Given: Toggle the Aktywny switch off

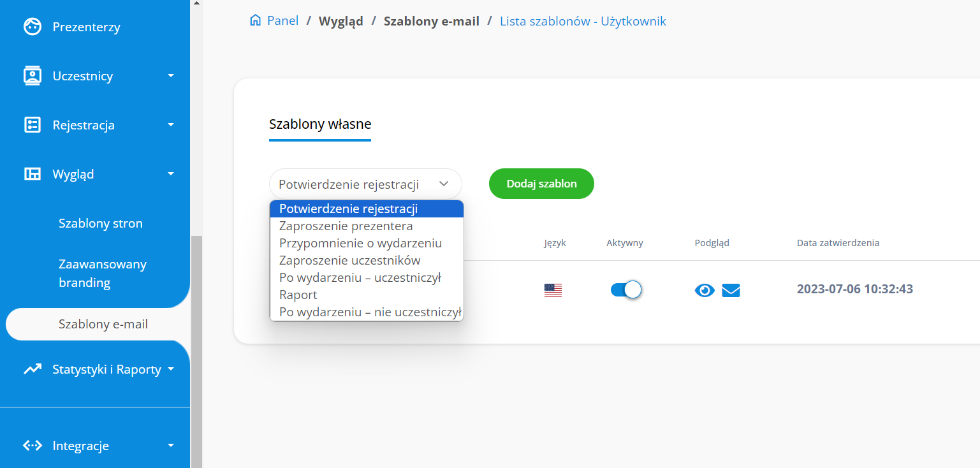Looking at the screenshot, I should click(x=625, y=289).
